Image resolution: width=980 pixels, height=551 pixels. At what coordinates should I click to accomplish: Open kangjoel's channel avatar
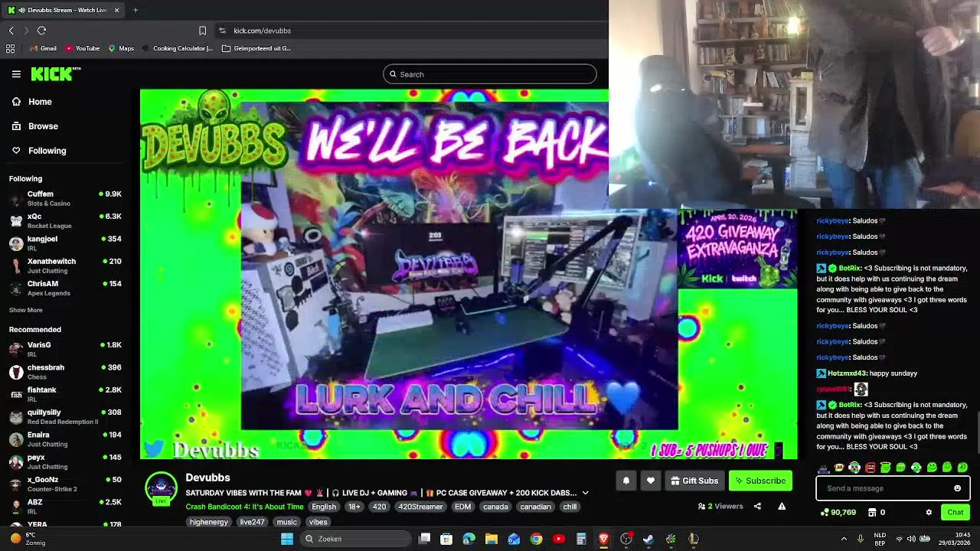click(16, 243)
